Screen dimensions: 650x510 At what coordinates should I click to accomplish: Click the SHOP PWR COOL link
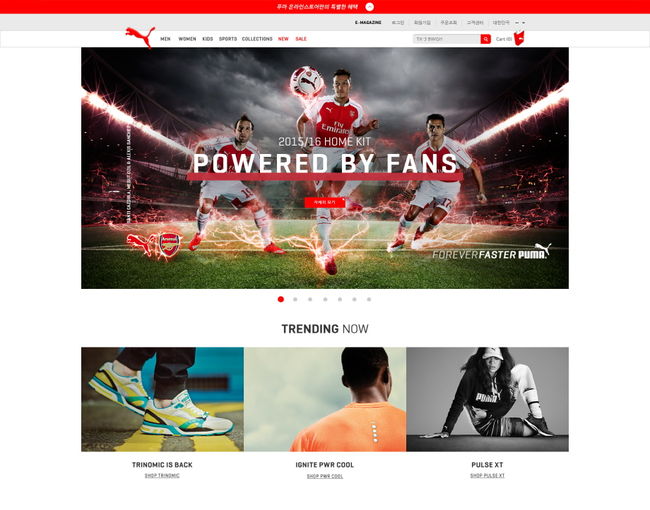325,476
